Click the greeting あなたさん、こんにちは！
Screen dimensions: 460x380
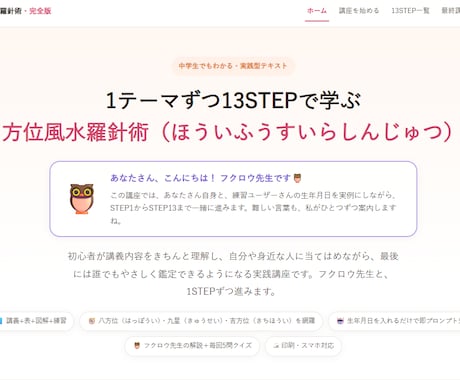pos(163,178)
